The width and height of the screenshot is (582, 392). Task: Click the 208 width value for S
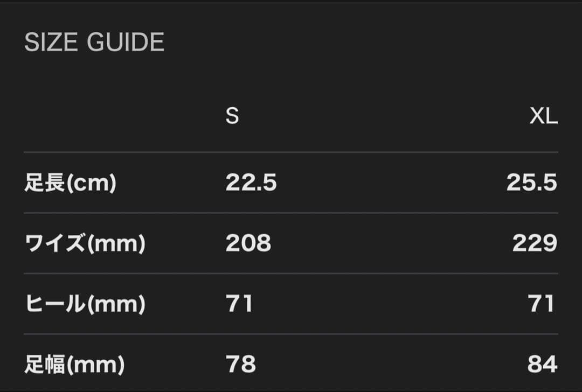(x=248, y=244)
